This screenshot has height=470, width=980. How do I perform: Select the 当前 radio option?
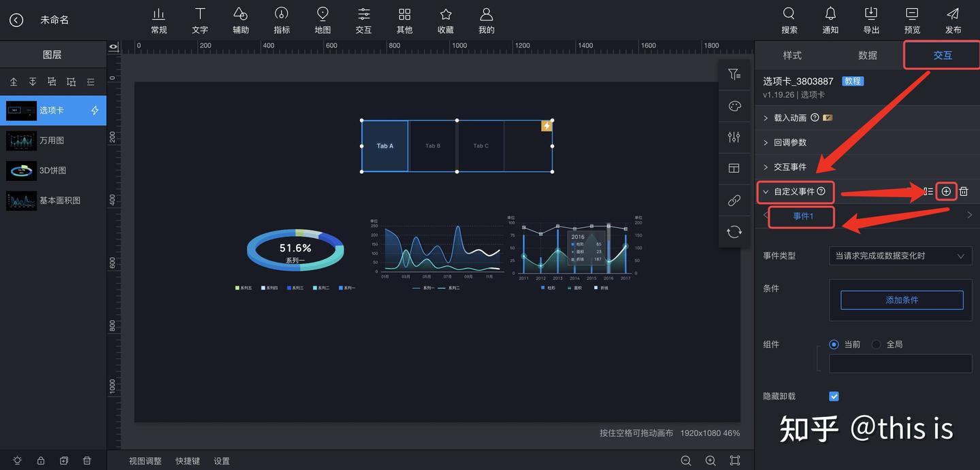[x=834, y=344]
